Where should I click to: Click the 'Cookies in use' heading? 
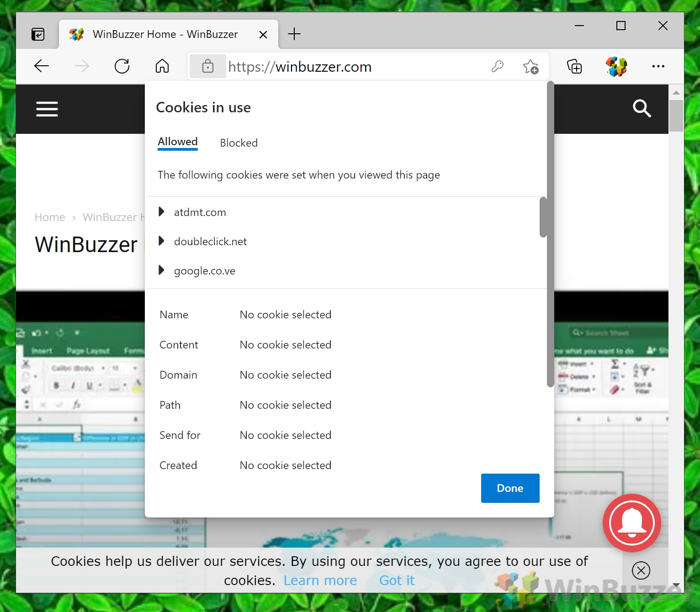point(203,107)
